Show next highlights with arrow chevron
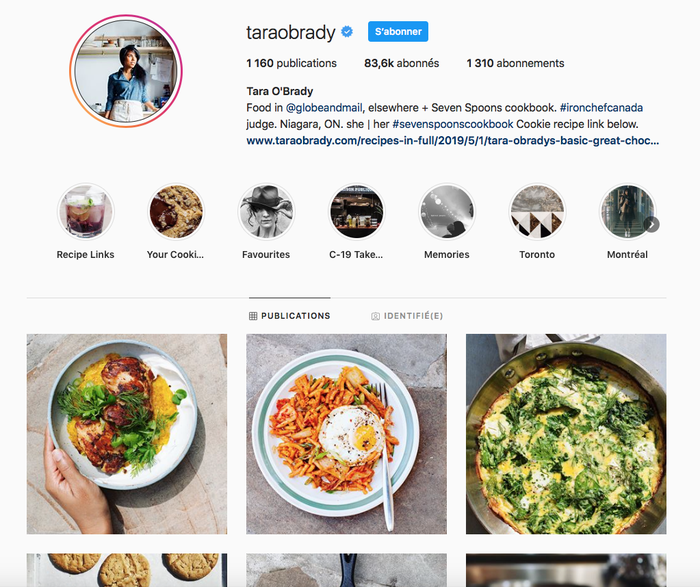The width and height of the screenshot is (700, 587). (x=651, y=225)
